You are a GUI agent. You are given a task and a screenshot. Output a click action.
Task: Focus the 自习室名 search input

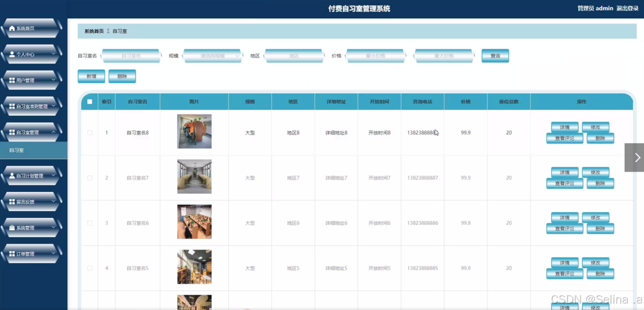tap(131, 56)
